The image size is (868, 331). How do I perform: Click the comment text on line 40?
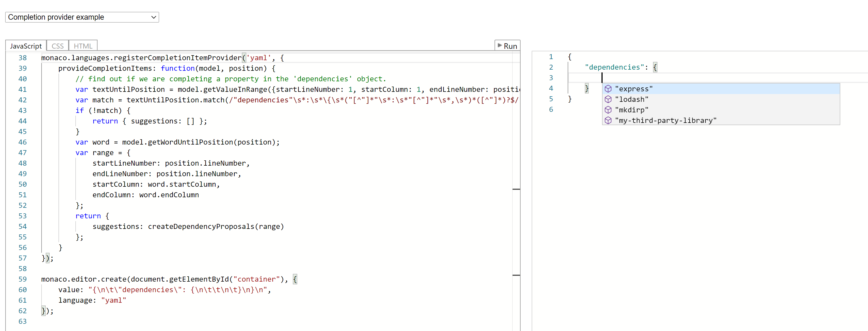click(231, 79)
